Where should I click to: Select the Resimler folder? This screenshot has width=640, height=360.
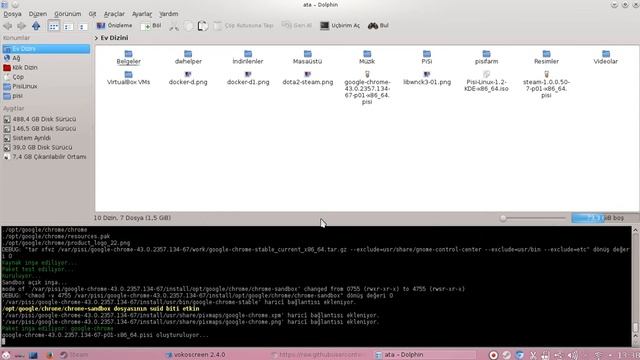[546, 57]
